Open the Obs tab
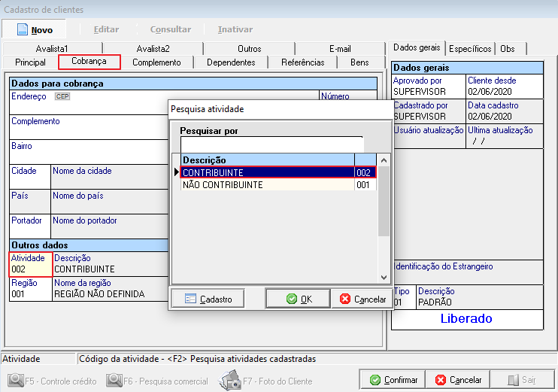This screenshot has height=392, width=558. point(508,48)
